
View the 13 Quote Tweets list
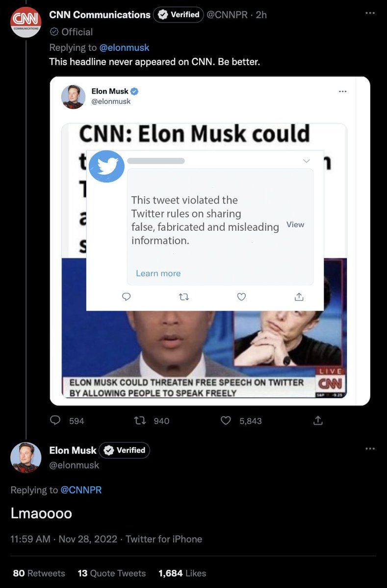(112, 573)
